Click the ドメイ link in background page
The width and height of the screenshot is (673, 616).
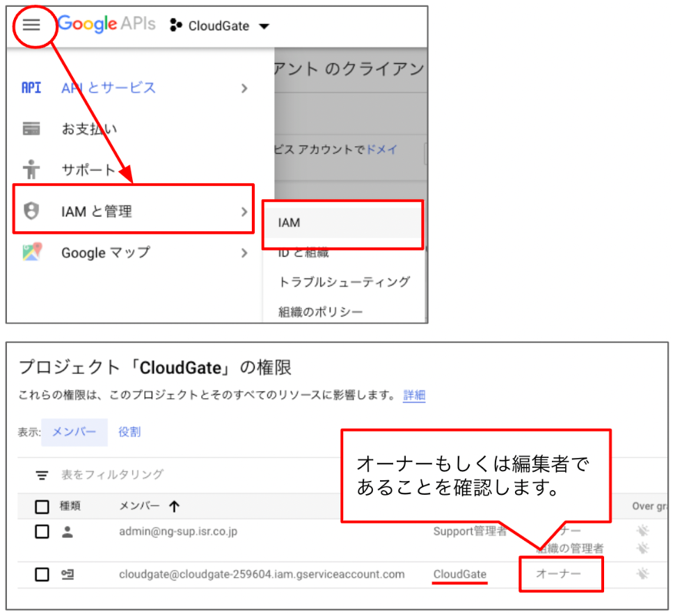click(x=382, y=150)
